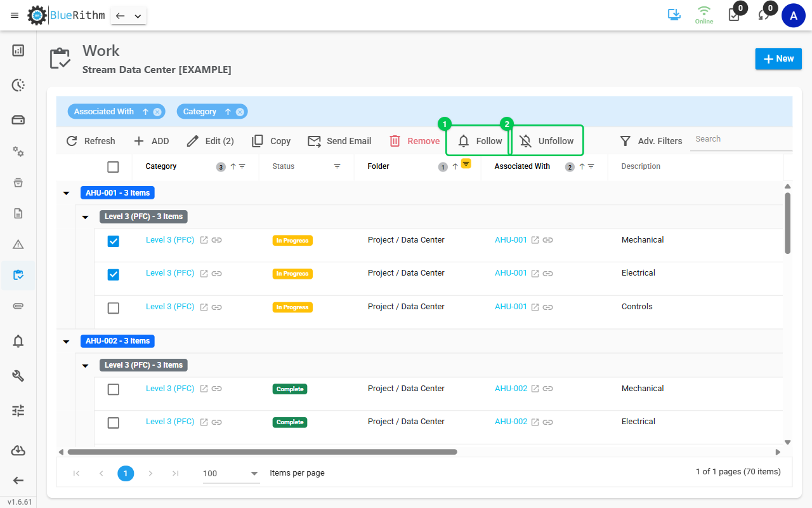
Task: Open the user avatar A menu
Action: coord(794,15)
